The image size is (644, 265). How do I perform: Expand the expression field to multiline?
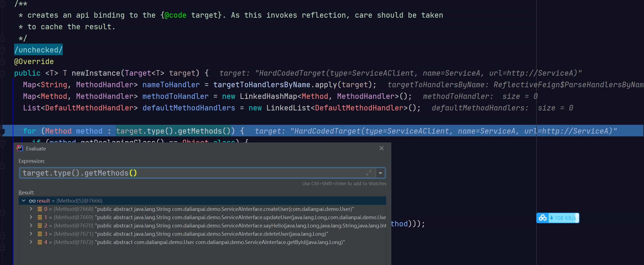tap(369, 173)
